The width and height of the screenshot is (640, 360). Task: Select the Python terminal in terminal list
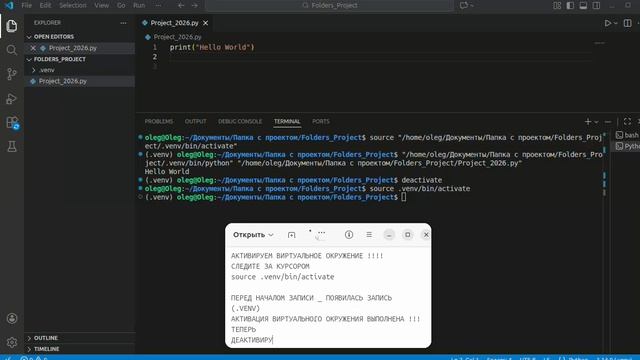627,146
